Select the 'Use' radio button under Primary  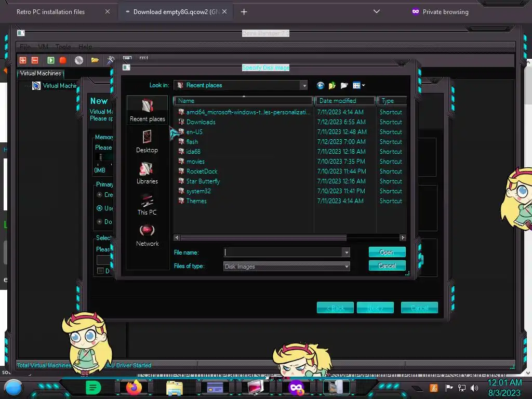pos(99,208)
